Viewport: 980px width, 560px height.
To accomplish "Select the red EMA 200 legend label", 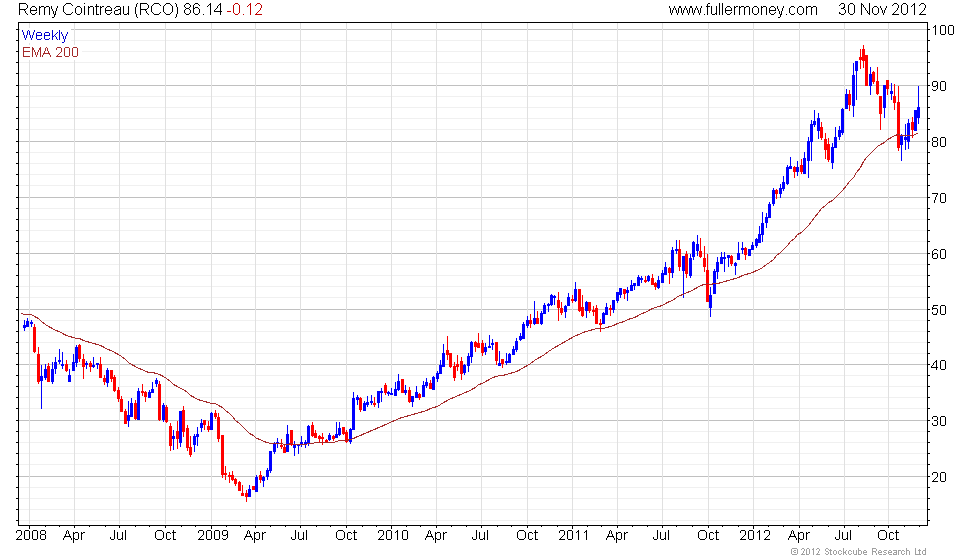I will (51, 52).
